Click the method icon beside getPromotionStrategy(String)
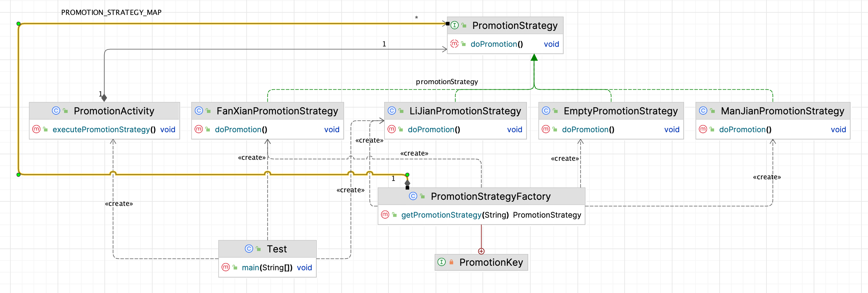 [x=385, y=215]
